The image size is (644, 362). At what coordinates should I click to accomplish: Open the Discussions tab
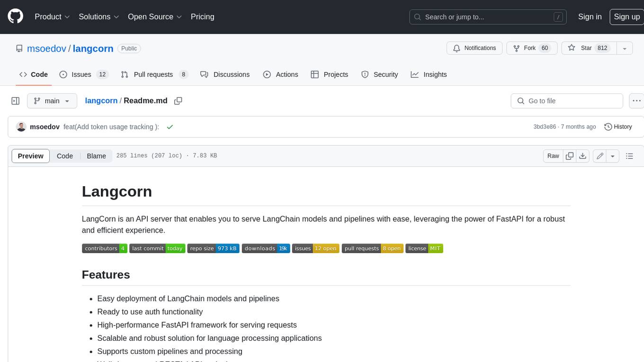225,74
